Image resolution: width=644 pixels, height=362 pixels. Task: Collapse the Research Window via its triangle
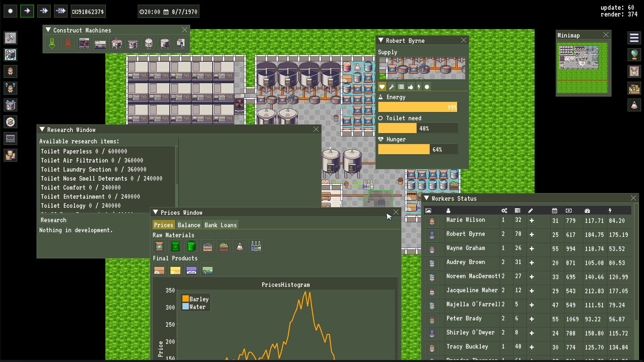pos(42,129)
